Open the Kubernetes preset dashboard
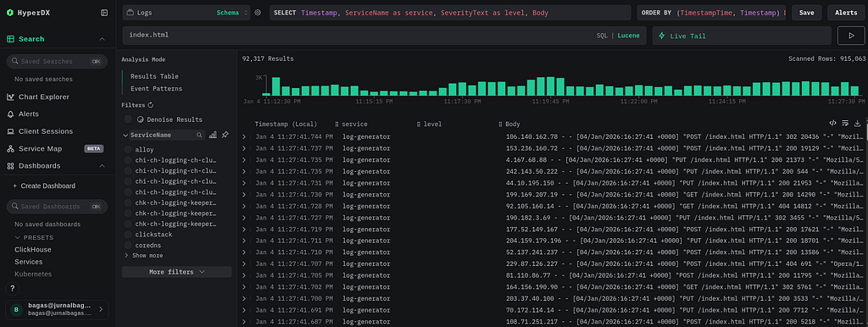Screen dimensions: 868x327 click(x=33, y=274)
